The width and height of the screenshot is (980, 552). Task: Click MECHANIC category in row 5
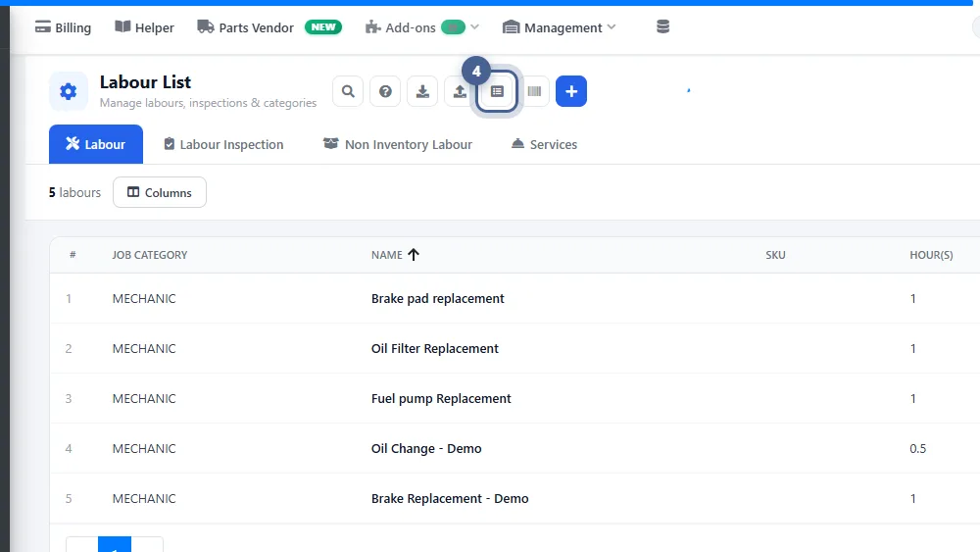tap(144, 499)
